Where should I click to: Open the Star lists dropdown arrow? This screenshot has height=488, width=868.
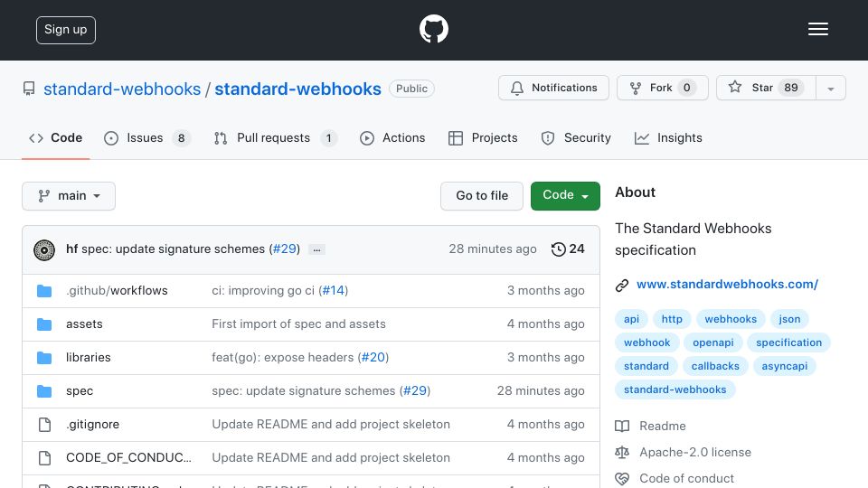point(830,88)
